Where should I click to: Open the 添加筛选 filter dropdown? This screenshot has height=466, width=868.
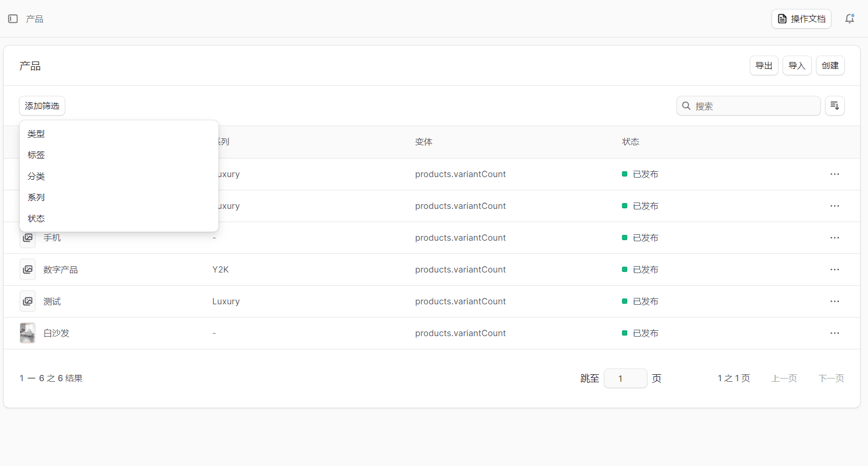[42, 106]
